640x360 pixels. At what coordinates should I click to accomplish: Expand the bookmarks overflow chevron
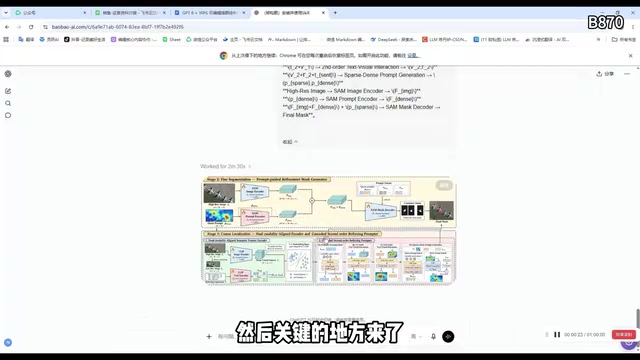[598, 40]
